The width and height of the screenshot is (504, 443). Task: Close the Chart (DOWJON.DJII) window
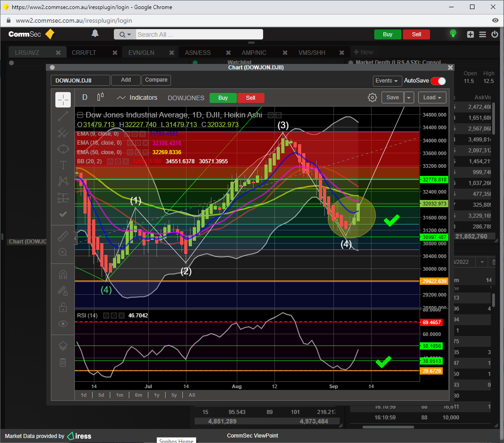coord(450,68)
